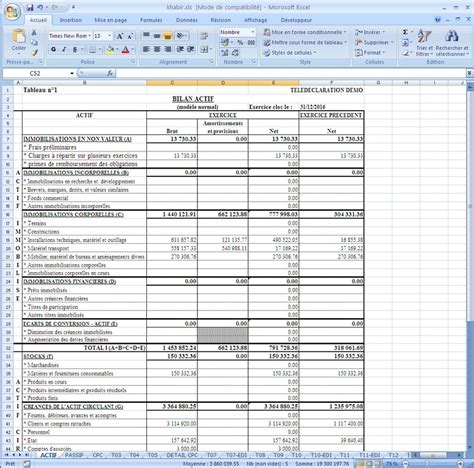Switch to the PASSIF sheet tab
Viewport: 474px width, 468px height.
[74, 455]
